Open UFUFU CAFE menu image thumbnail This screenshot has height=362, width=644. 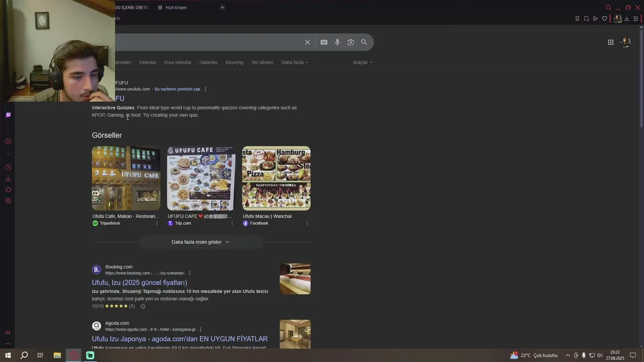pos(201,178)
